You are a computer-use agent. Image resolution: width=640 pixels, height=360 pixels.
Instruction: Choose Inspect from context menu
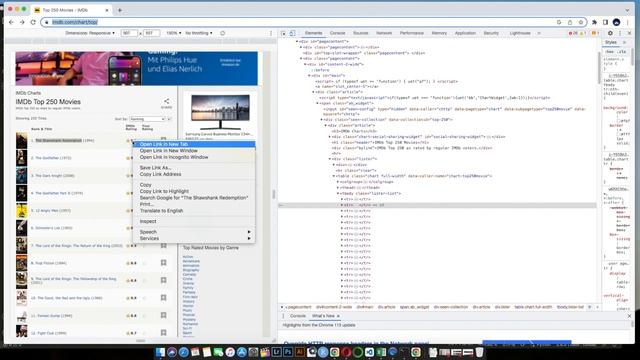click(x=194, y=221)
